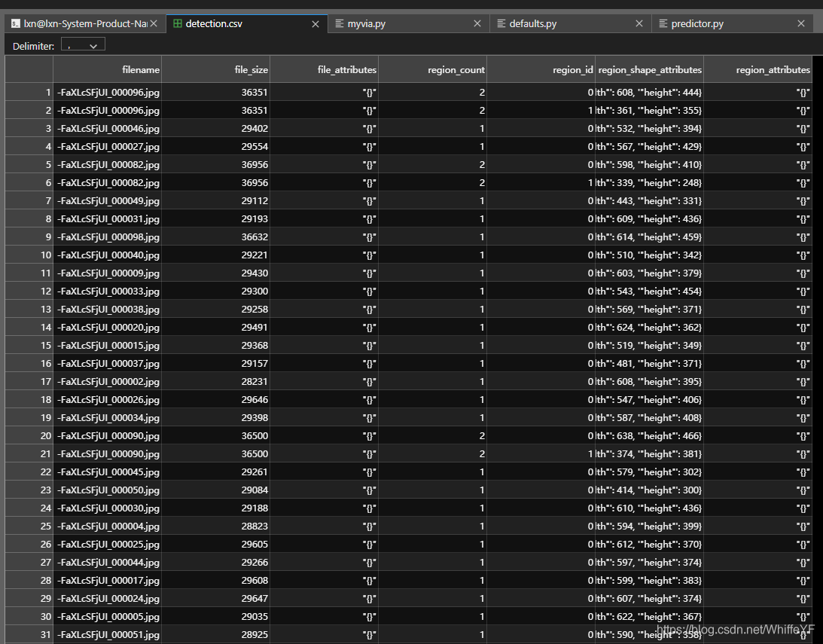Select region_id cell in row 21
The width and height of the screenshot is (823, 644).
click(x=541, y=454)
